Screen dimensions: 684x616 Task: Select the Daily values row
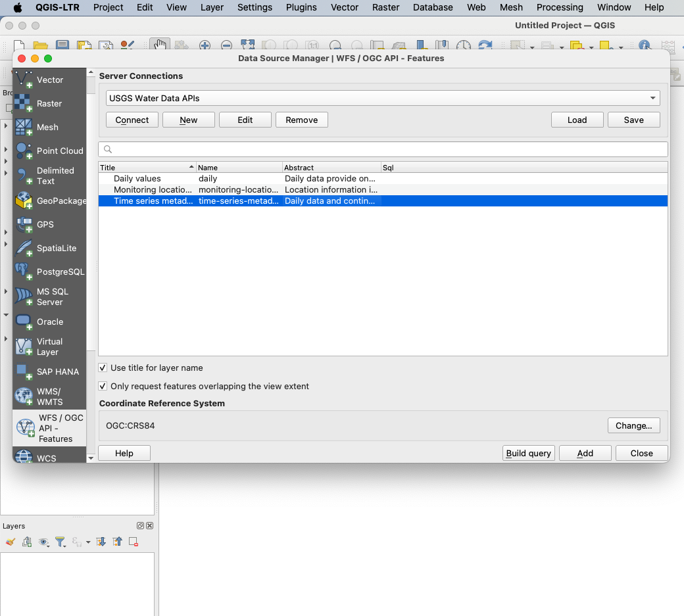(x=383, y=178)
